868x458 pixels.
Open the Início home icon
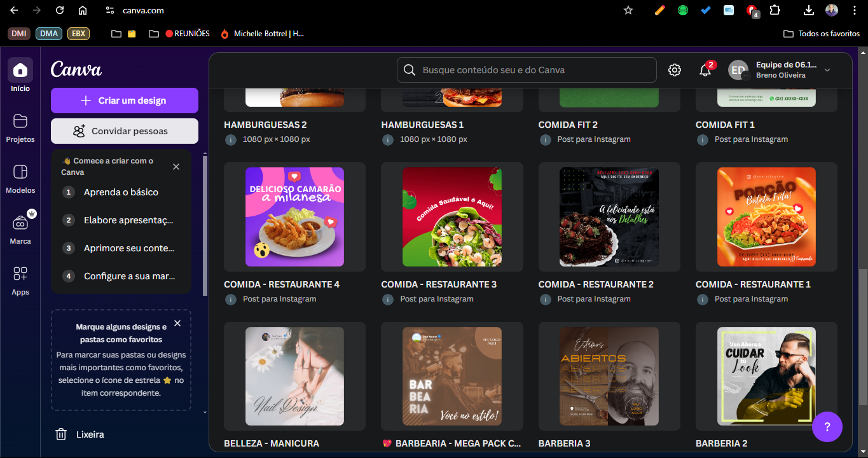[20, 70]
